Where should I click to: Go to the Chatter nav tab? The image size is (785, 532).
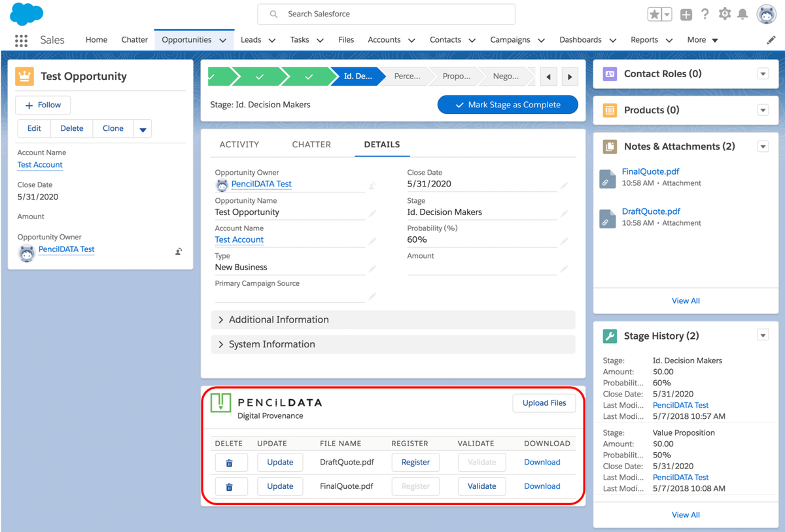(x=135, y=40)
